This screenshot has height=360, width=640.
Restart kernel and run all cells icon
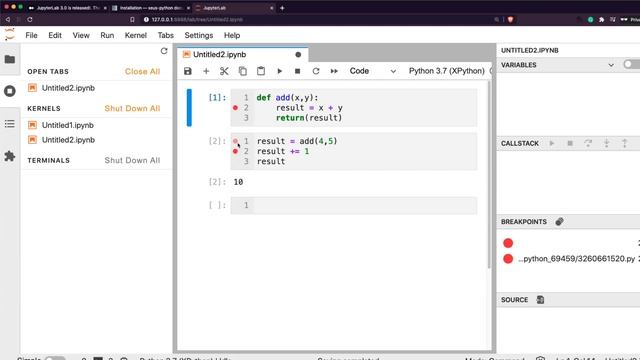tap(334, 71)
